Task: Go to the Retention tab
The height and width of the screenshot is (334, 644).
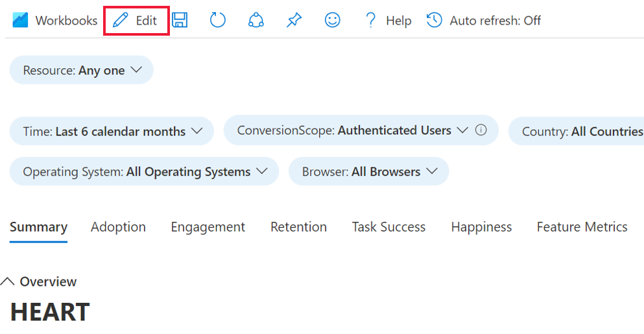Action: (298, 227)
